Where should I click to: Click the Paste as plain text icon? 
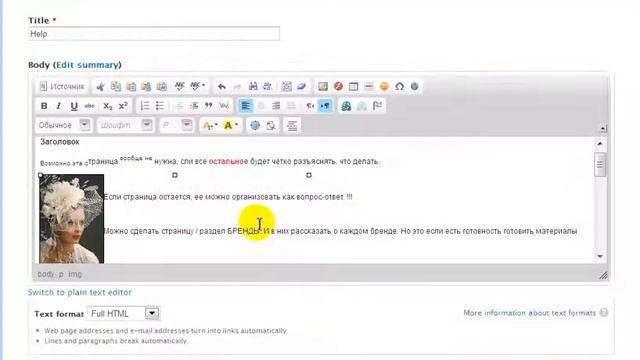point(146,87)
